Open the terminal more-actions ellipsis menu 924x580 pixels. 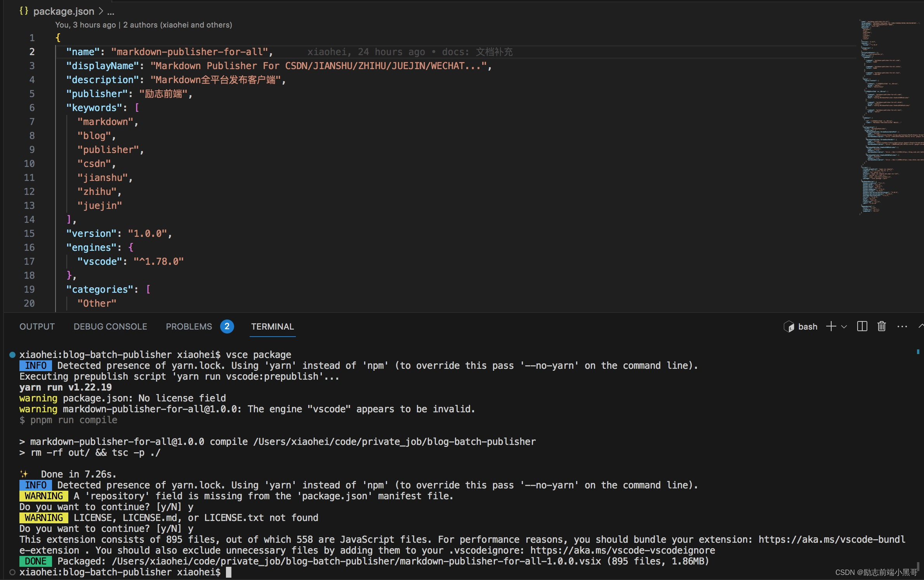click(x=902, y=326)
